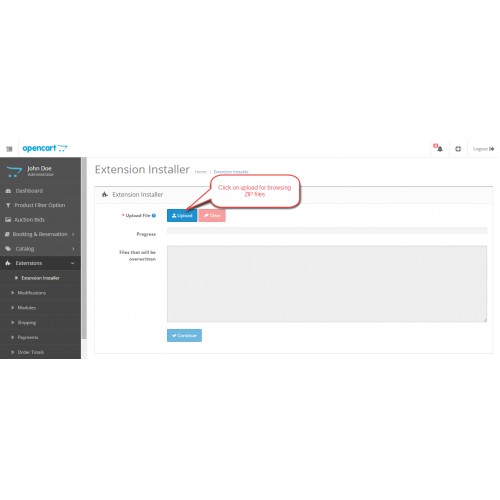This screenshot has width=500, height=500.
Task: Click the Upload File help question icon
Action: 154,215
